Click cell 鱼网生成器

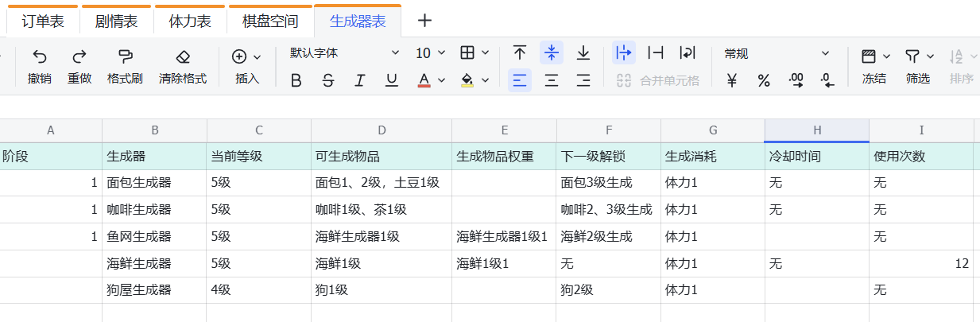pyautogui.click(x=154, y=237)
